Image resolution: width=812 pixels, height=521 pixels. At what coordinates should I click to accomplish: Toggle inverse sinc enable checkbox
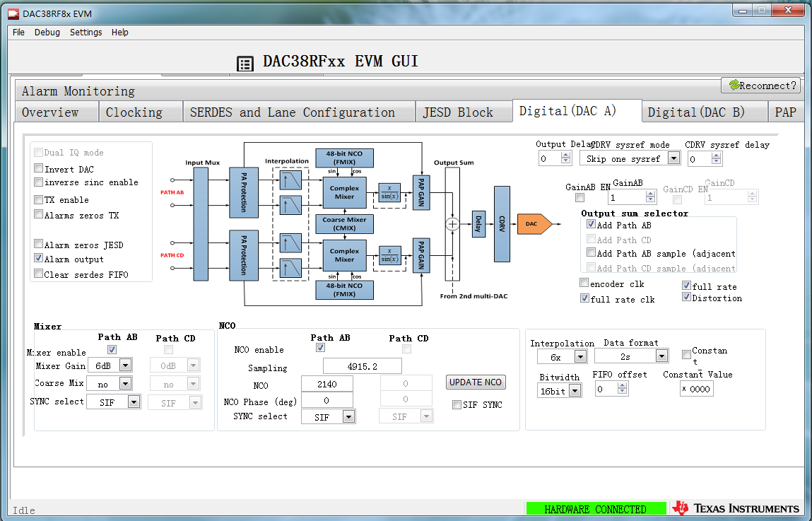pyautogui.click(x=38, y=182)
